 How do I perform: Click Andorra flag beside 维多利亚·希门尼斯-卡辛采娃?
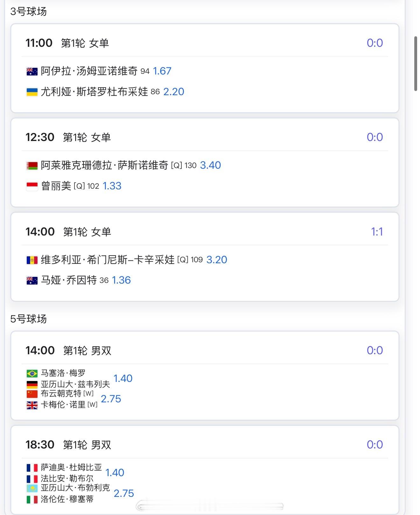32,260
